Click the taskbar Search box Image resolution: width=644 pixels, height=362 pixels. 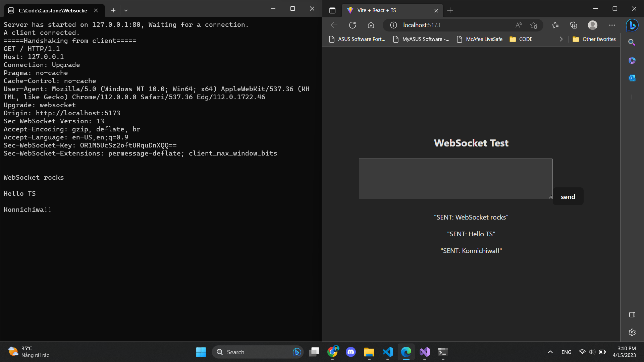(258, 352)
